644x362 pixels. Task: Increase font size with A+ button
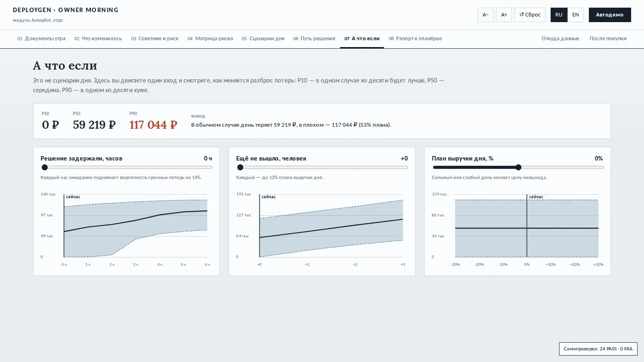click(x=504, y=15)
